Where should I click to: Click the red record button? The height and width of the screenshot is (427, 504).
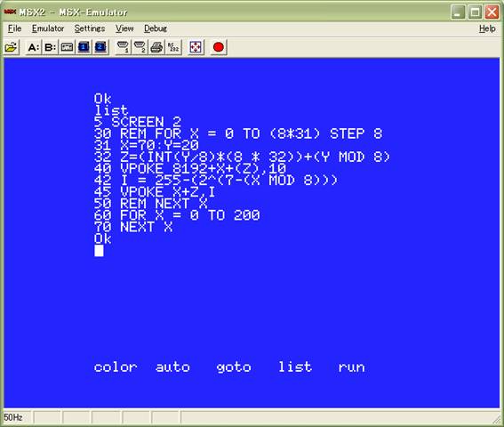click(x=219, y=48)
